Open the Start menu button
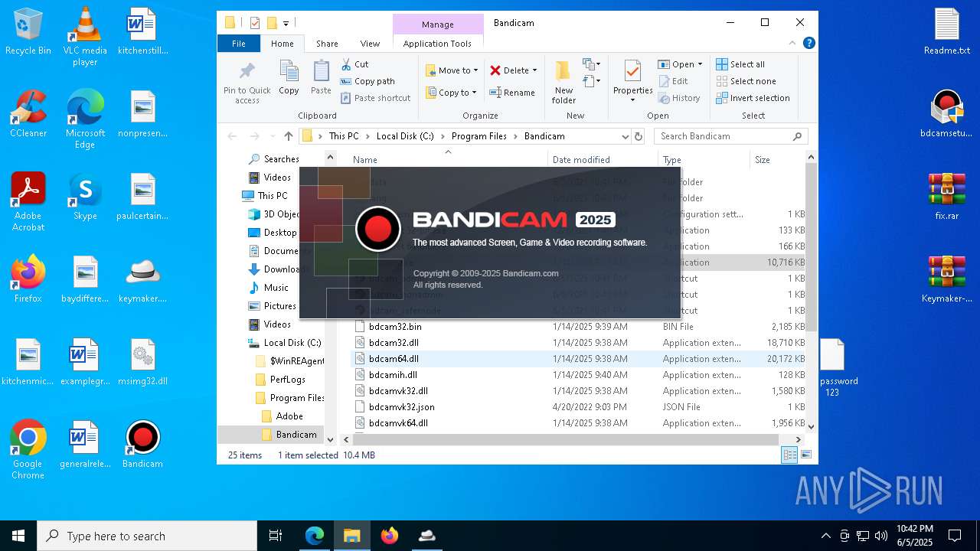Image resolution: width=980 pixels, height=551 pixels. [18, 536]
